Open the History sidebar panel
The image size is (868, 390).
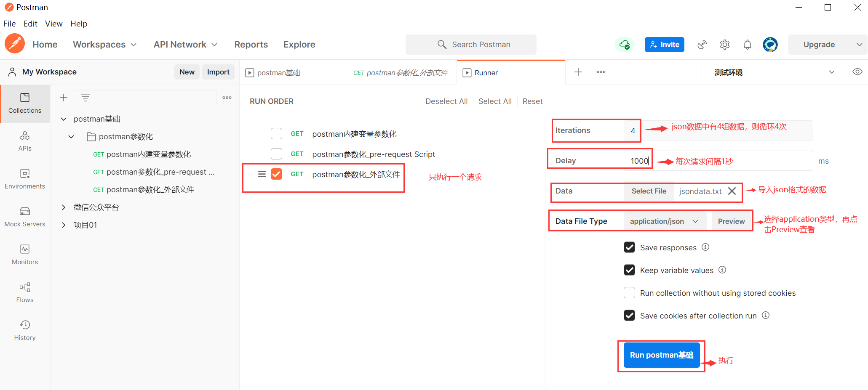[x=25, y=330]
